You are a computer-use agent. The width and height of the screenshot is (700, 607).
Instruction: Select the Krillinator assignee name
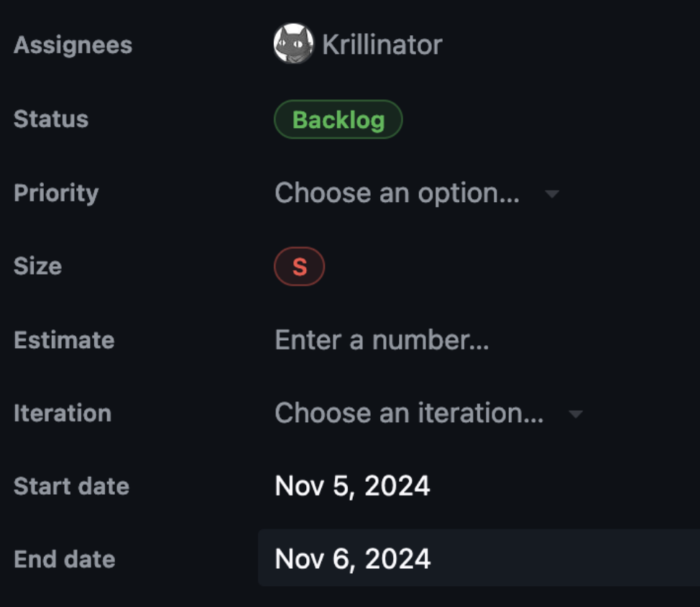(x=382, y=44)
